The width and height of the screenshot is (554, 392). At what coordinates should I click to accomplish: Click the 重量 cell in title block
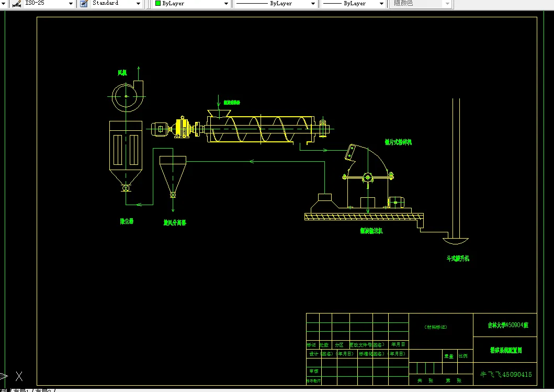(x=449, y=356)
